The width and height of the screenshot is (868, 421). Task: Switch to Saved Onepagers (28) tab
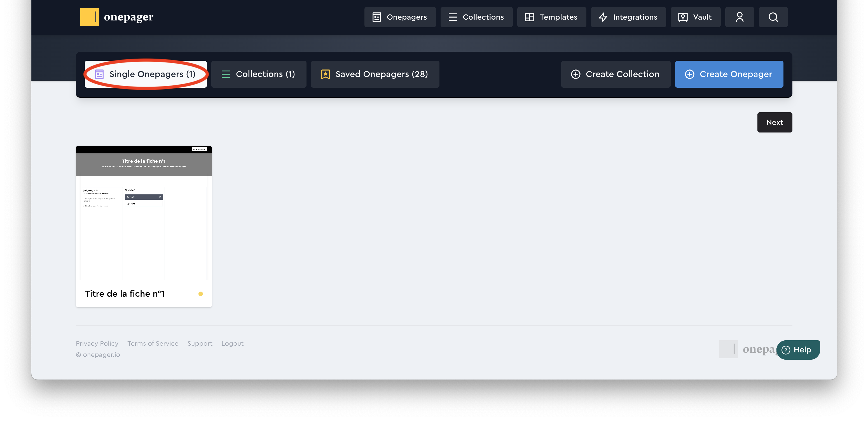point(375,74)
